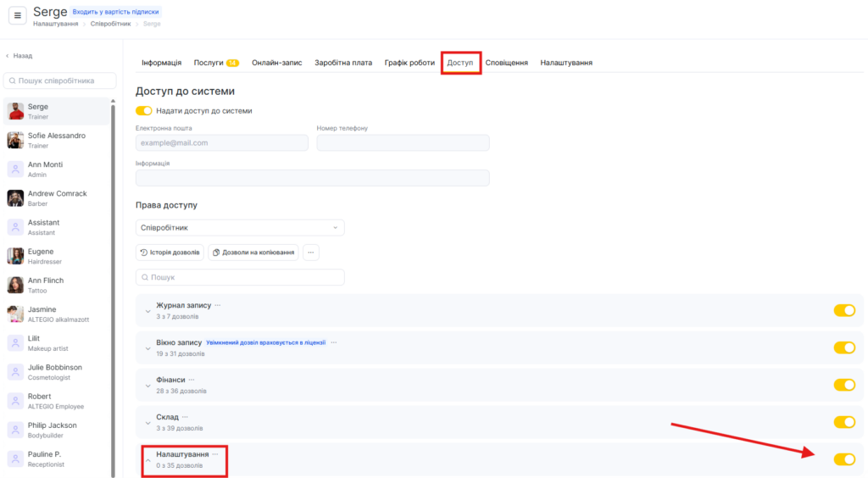The width and height of the screenshot is (868, 478).
Task: Click the ellipsis icon beside Склад
Action: 184,417
